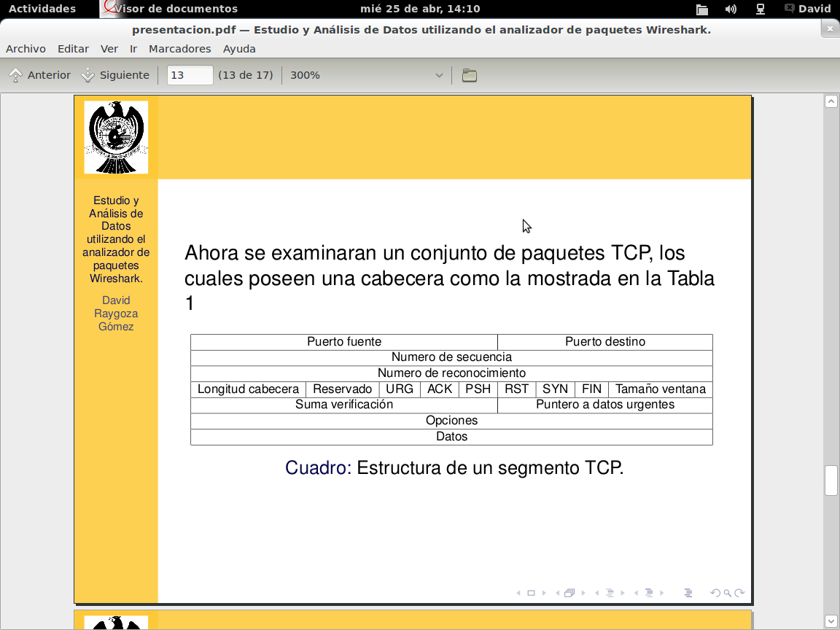Click the page number input showing 13
Screen dimensions: 840x630
(190, 74)
